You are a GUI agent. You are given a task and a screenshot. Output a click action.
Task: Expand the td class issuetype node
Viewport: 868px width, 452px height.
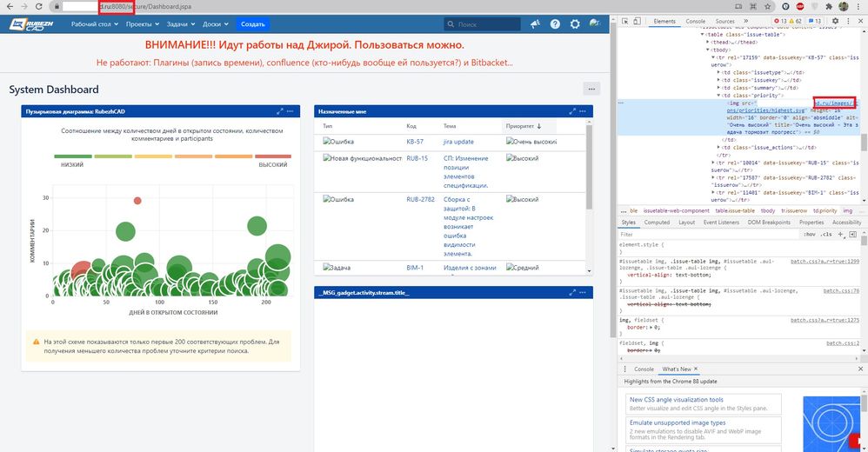pos(718,72)
